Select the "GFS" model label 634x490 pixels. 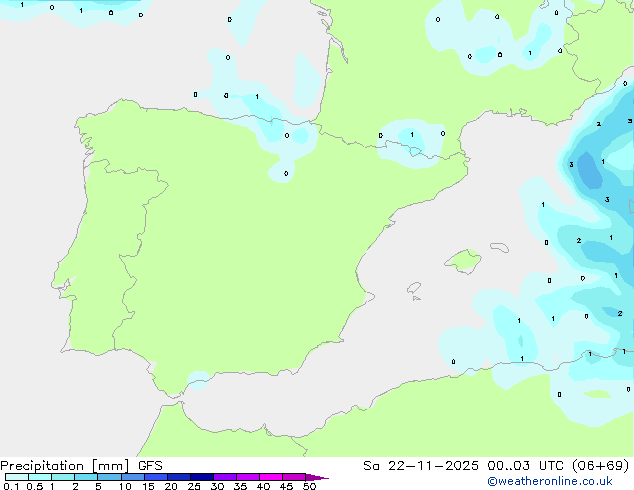click(150, 466)
